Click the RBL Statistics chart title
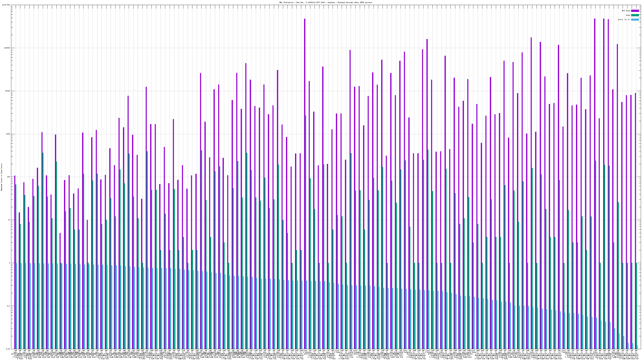644x362 pixels. [x=325, y=2]
